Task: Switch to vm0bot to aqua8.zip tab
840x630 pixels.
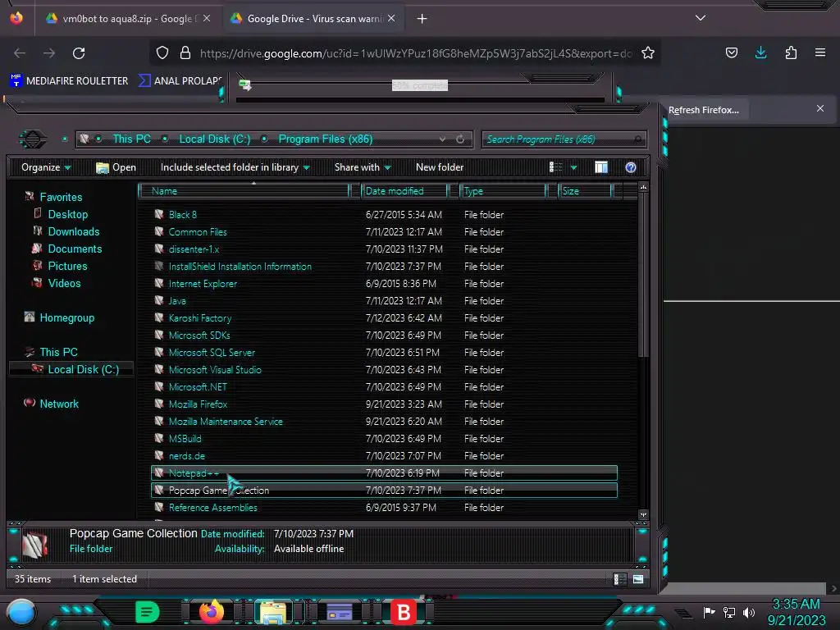Action: (x=127, y=19)
